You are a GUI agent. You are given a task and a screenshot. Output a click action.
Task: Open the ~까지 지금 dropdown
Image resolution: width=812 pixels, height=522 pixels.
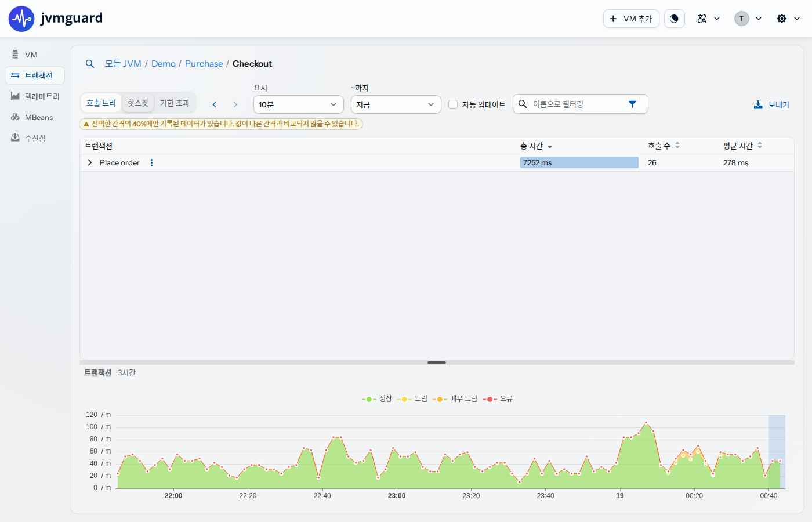396,104
